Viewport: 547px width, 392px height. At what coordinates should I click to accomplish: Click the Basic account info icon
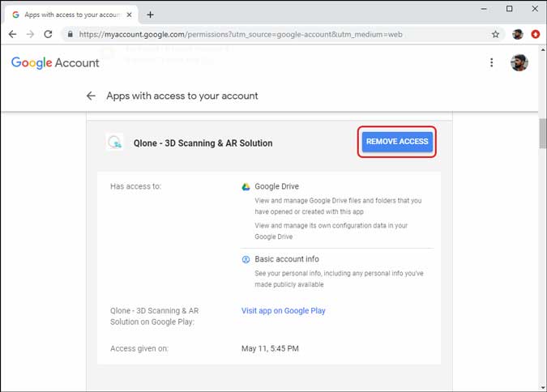point(246,259)
